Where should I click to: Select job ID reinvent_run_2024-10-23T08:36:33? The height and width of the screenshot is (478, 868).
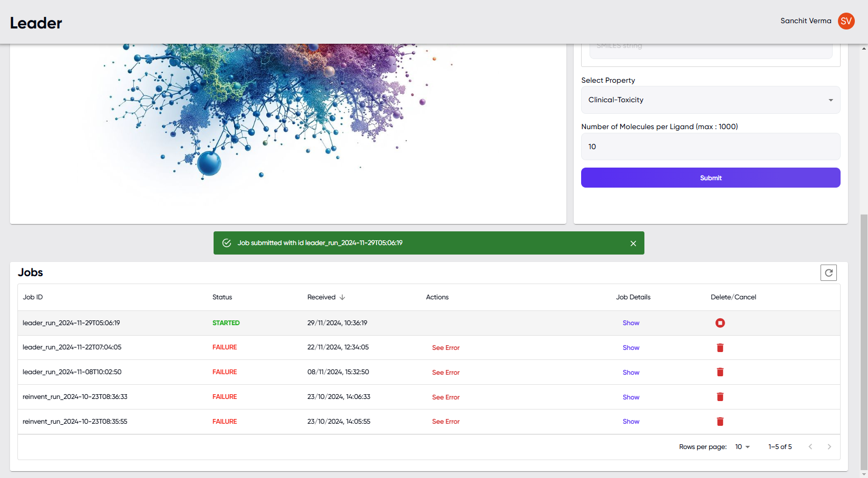pos(75,397)
